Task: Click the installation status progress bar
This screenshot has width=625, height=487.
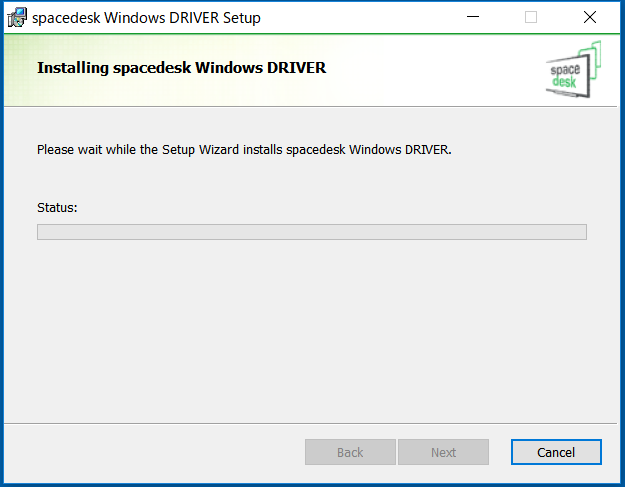Action: click(x=312, y=232)
